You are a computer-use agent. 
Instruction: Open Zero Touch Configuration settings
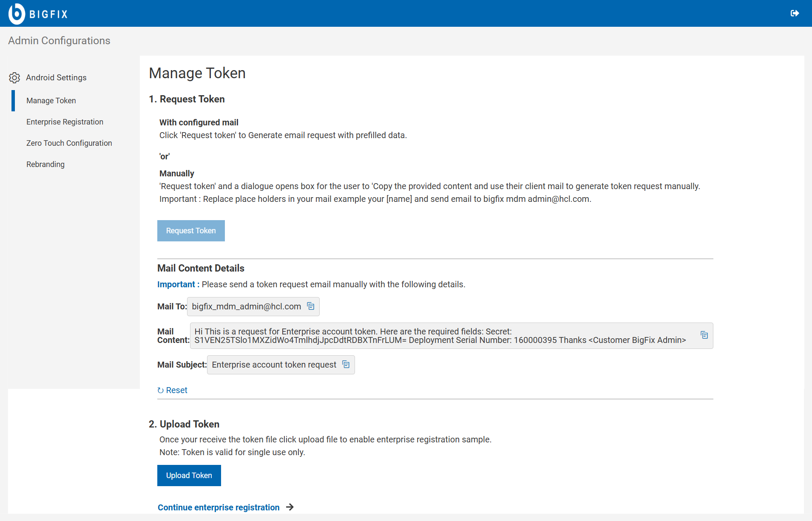pos(69,143)
